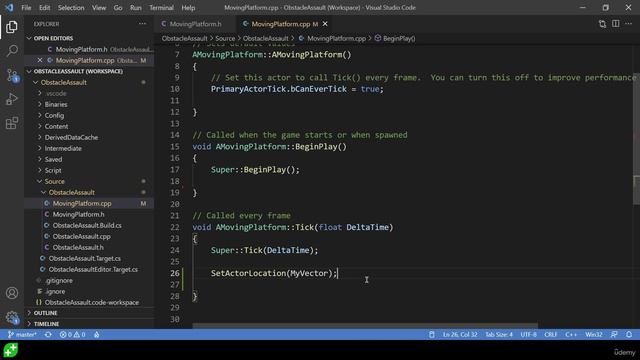Viewport: 640px width, 360px height.
Task: Click the horizontal editor scrollbar
Action: click(365, 325)
